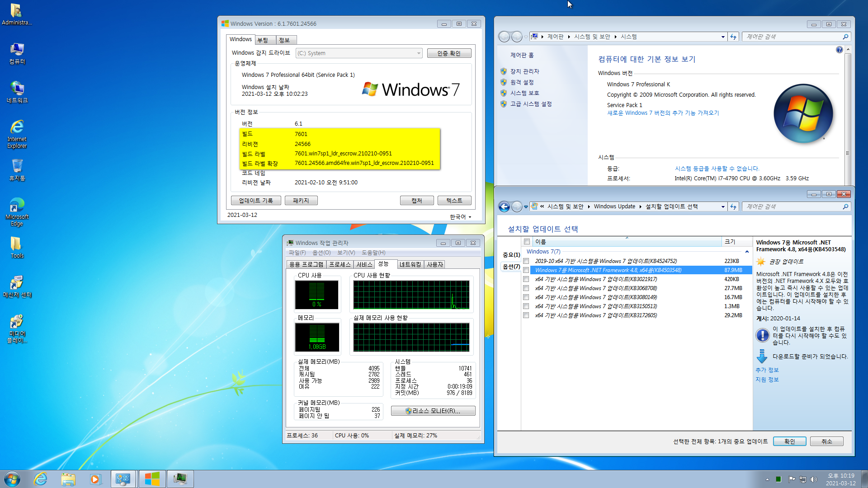Collapse the Windows 7(7) group
Screen dimensions: 868x488
[x=747, y=252]
